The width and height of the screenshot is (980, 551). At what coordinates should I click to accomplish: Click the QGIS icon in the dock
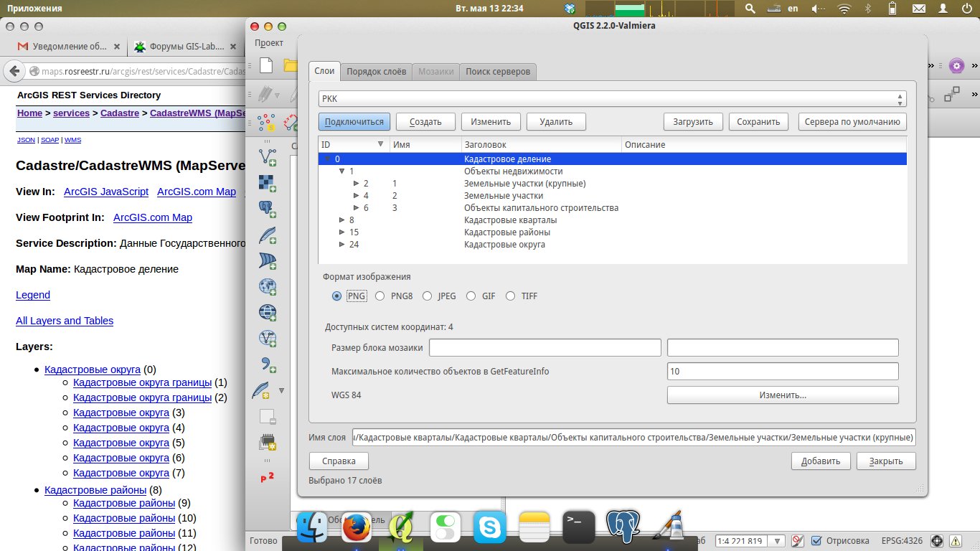click(401, 529)
